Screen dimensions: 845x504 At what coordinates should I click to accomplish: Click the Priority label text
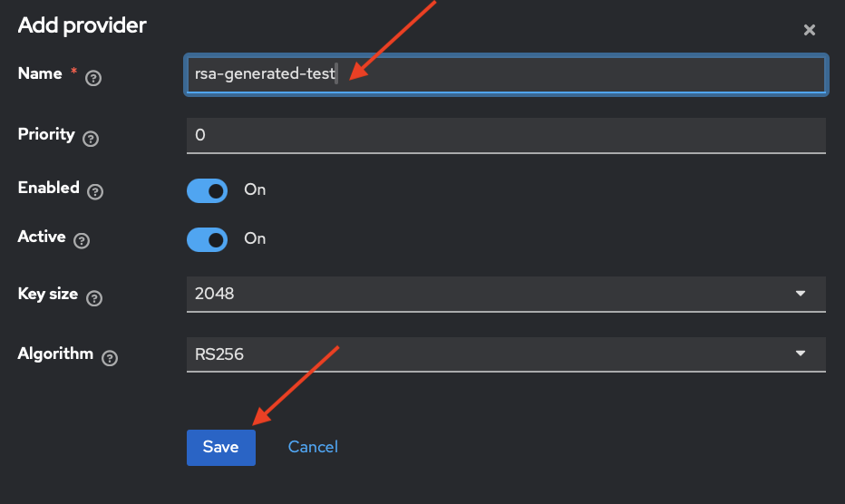point(45,134)
